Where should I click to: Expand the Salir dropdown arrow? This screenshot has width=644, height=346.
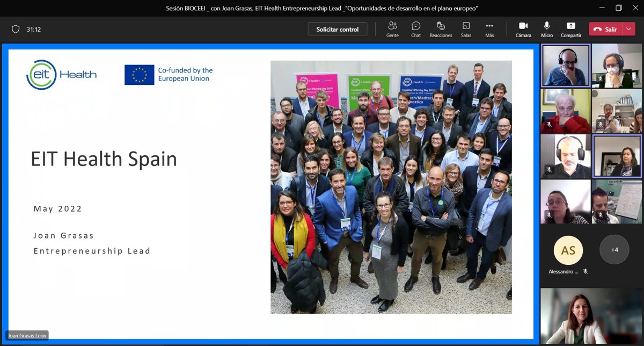(629, 29)
